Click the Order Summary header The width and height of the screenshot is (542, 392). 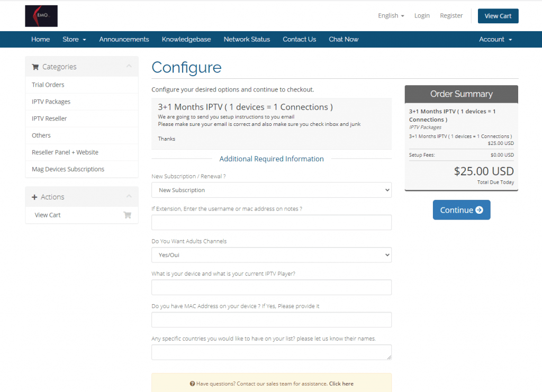coord(462,94)
